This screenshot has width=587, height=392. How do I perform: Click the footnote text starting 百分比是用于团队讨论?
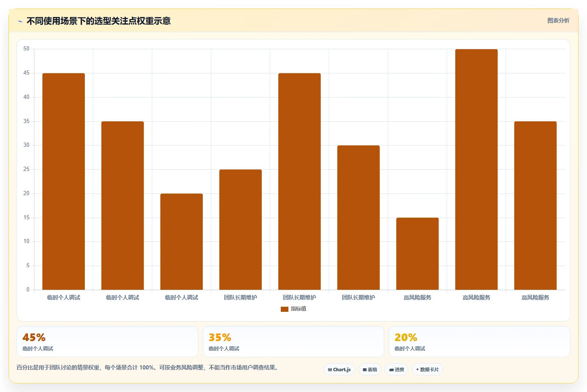point(148,368)
